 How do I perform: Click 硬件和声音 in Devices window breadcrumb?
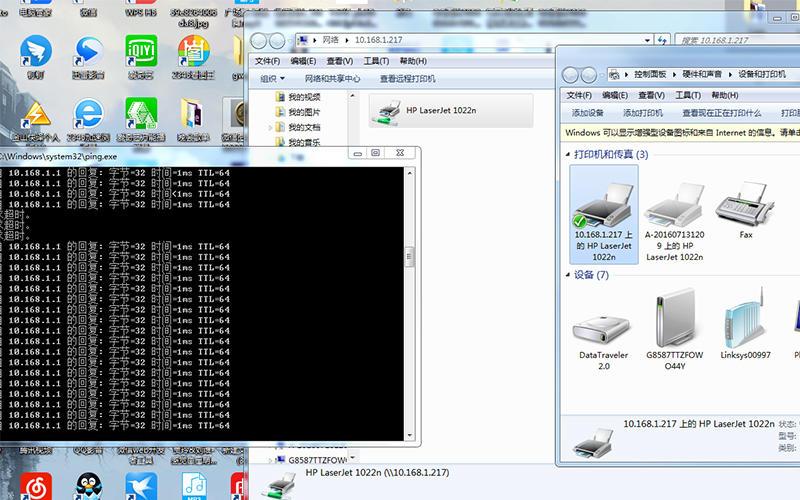(x=702, y=74)
